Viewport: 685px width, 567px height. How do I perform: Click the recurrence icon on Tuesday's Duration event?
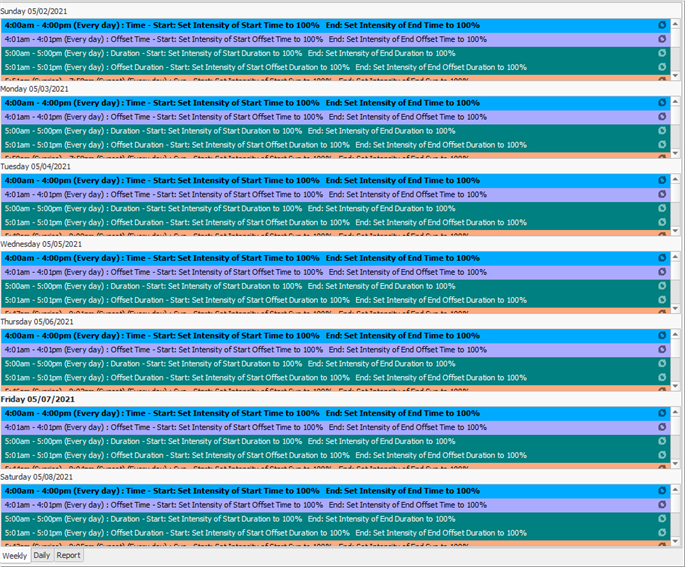662,209
